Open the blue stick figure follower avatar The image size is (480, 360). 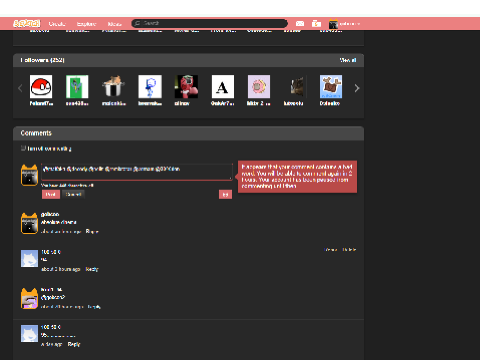[150, 86]
